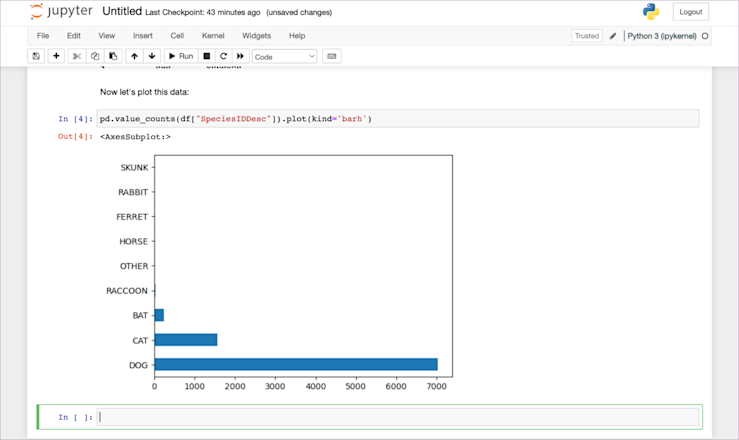Click the RABBIT axis label
The height and width of the screenshot is (440, 739).
click(x=133, y=192)
